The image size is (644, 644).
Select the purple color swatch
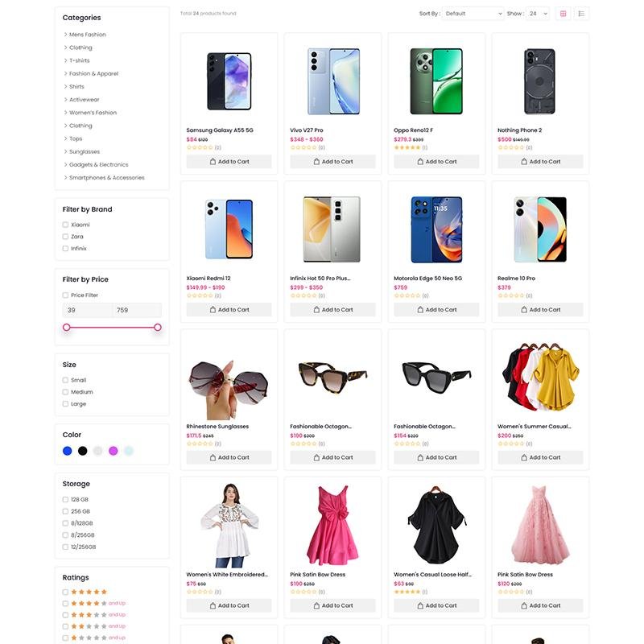coord(114,451)
